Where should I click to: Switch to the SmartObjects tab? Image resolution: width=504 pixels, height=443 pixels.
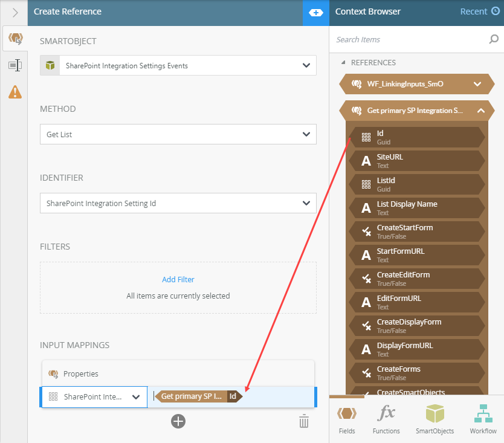(435, 419)
